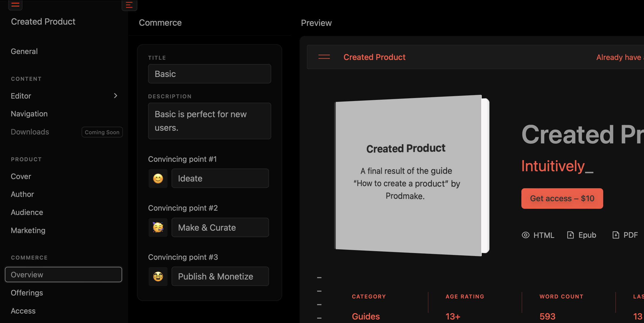This screenshot has height=323, width=644.
Task: Open the preview header hamburger menu
Action: coord(324,57)
